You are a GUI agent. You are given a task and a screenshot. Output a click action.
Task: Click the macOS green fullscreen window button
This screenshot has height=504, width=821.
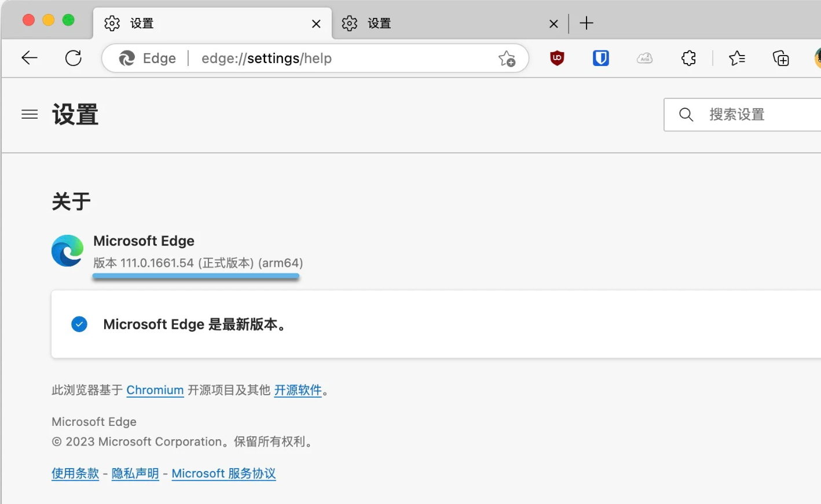pos(68,20)
